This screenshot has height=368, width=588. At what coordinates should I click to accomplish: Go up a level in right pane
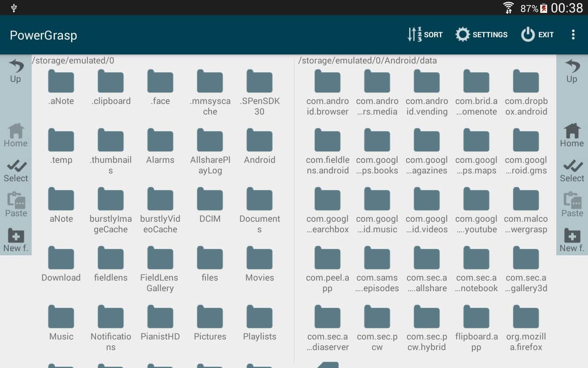coord(572,70)
